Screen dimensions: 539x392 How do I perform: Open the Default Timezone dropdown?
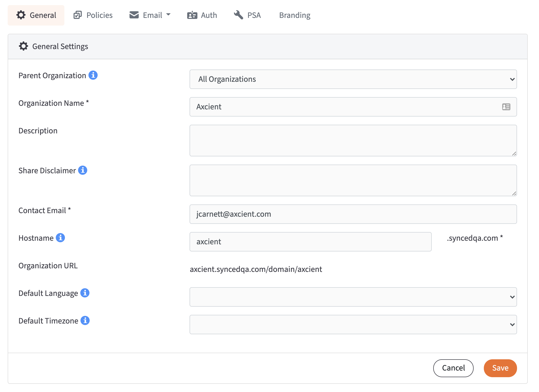[x=353, y=325]
